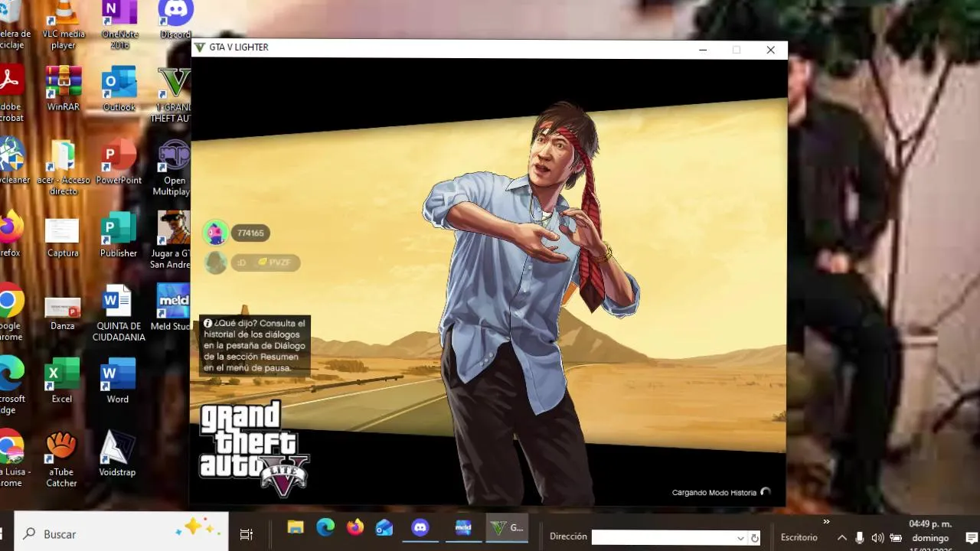Click the dialog history hint box
Image resolution: width=980 pixels, height=551 pixels.
coord(255,345)
